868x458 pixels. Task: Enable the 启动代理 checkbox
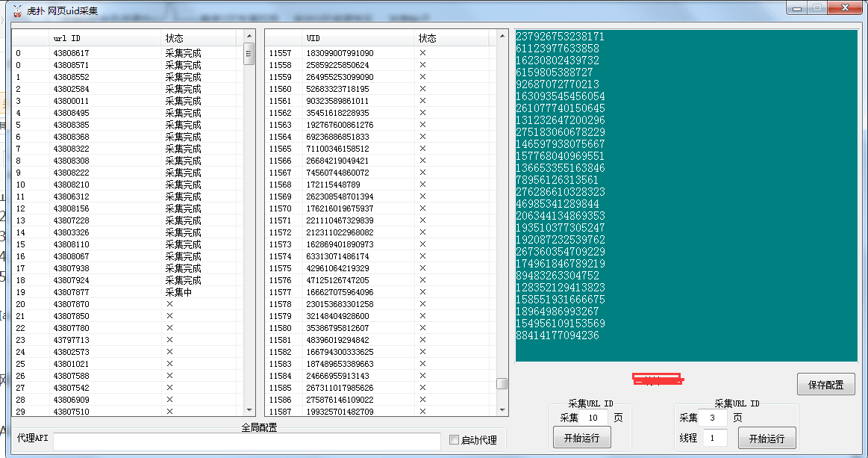tap(455, 440)
